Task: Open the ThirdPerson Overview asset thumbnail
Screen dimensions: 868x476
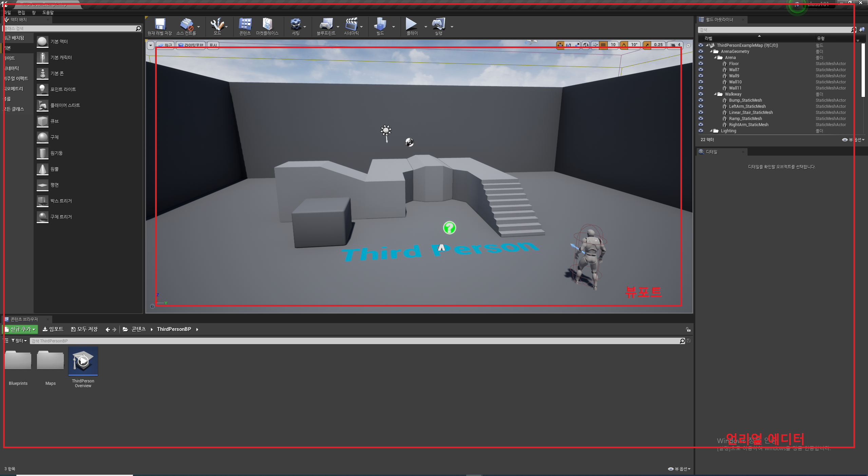Action: [83, 361]
